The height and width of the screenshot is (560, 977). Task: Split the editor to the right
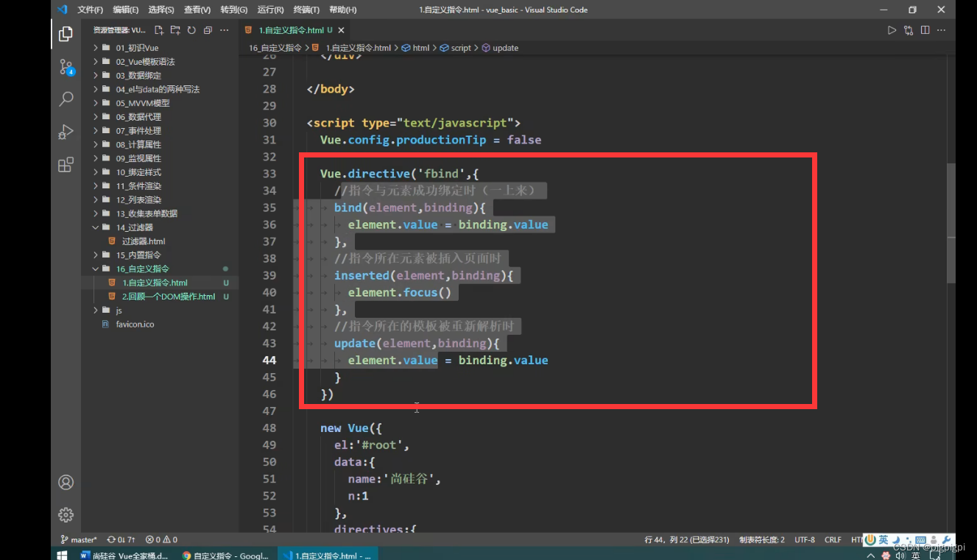click(x=925, y=30)
